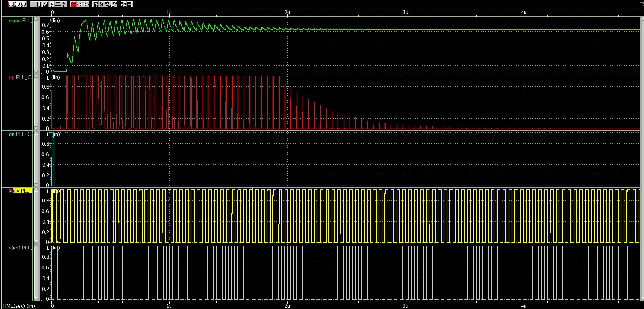Click the left arrow toolbar button
The height and width of the screenshot is (309, 644).
tap(80, 4)
